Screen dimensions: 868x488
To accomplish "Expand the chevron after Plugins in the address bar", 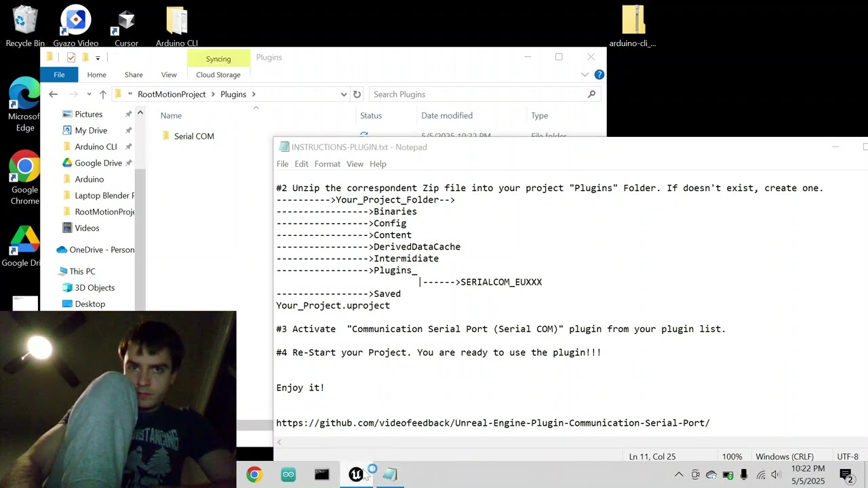I will pyautogui.click(x=254, y=94).
